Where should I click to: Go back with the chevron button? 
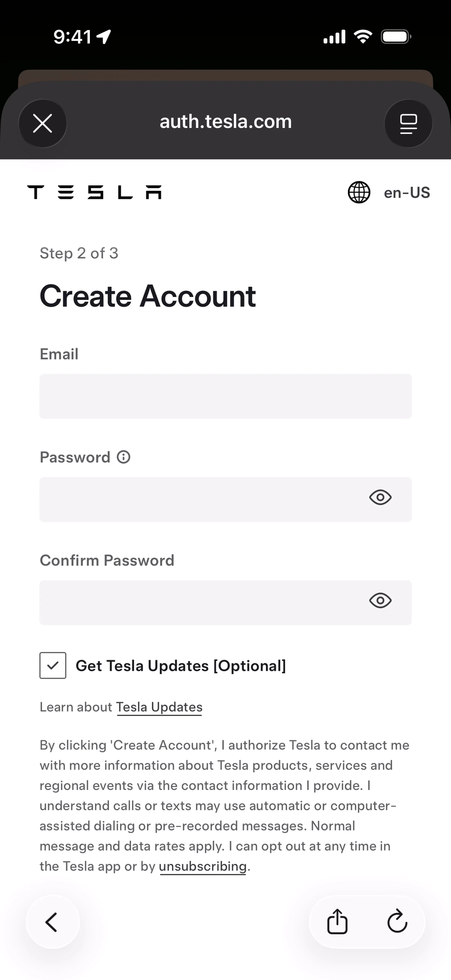(52, 922)
